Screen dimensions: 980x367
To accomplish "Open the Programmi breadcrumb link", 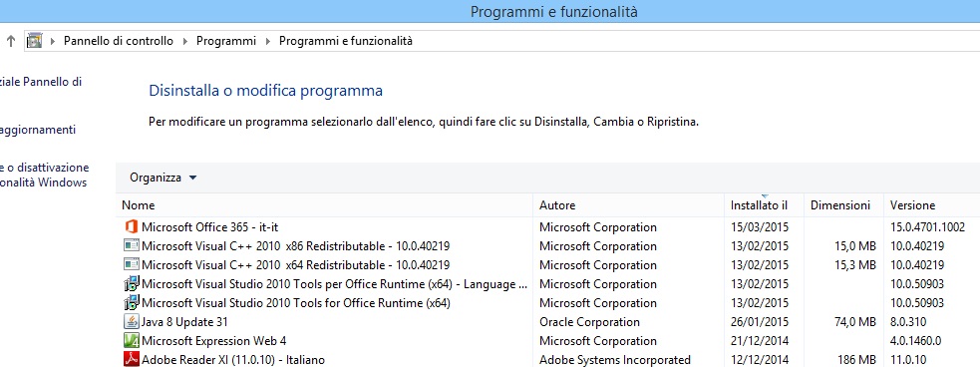I will pos(226,41).
